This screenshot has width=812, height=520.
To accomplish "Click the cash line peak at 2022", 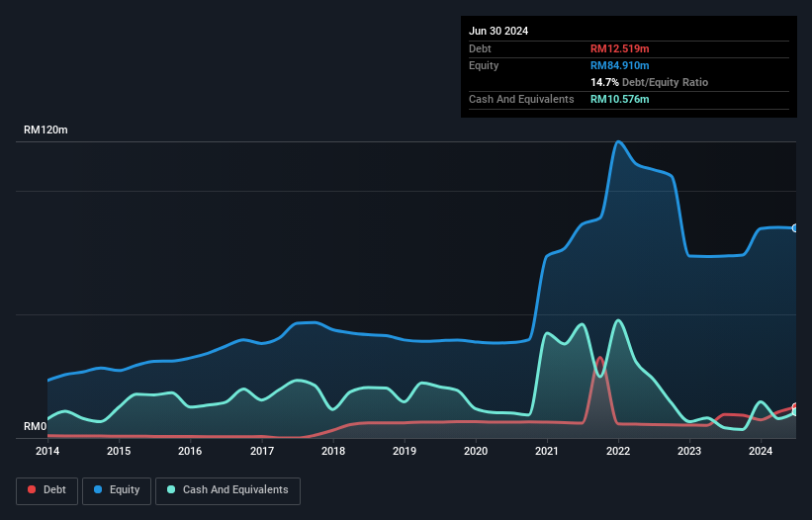I will (x=618, y=320).
